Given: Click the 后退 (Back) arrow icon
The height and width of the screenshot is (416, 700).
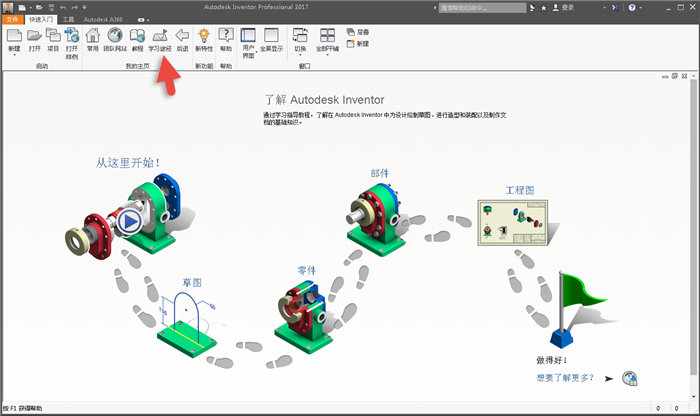Looking at the screenshot, I should [182, 36].
